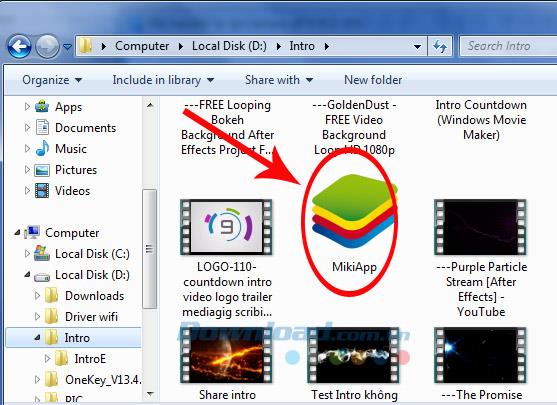Click the Refresh button beside address bar
557x405 pixels.
click(440, 46)
